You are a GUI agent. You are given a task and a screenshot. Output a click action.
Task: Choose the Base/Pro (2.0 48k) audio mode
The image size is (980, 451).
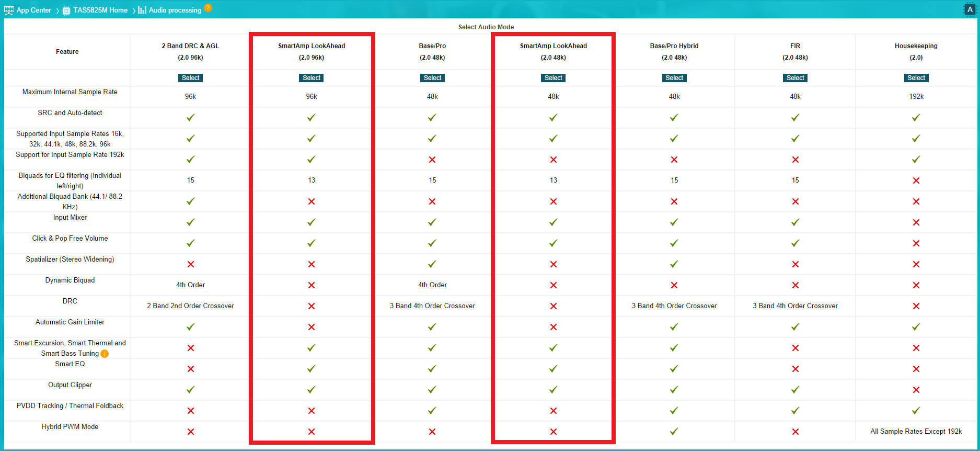pyautogui.click(x=432, y=78)
